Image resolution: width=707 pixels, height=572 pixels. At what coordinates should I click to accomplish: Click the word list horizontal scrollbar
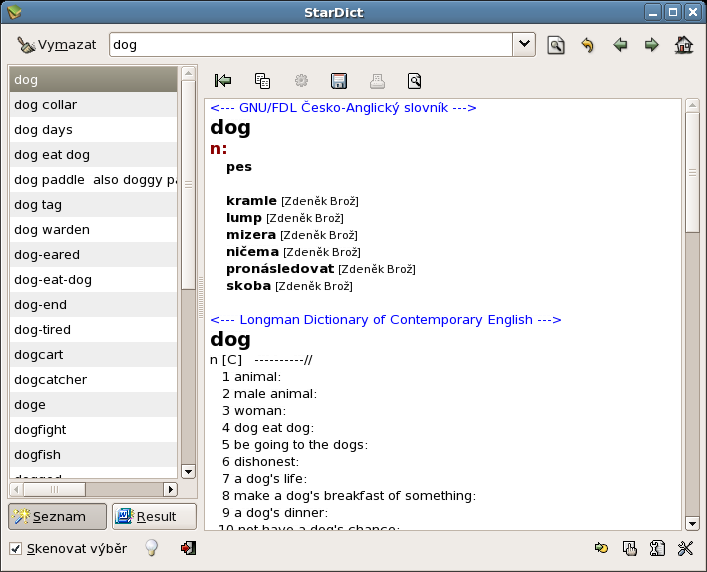click(94, 490)
